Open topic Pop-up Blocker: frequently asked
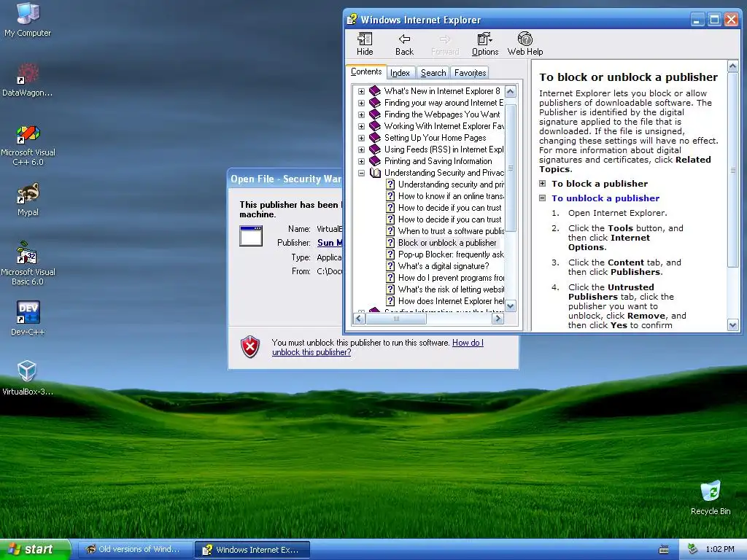 coord(451,254)
